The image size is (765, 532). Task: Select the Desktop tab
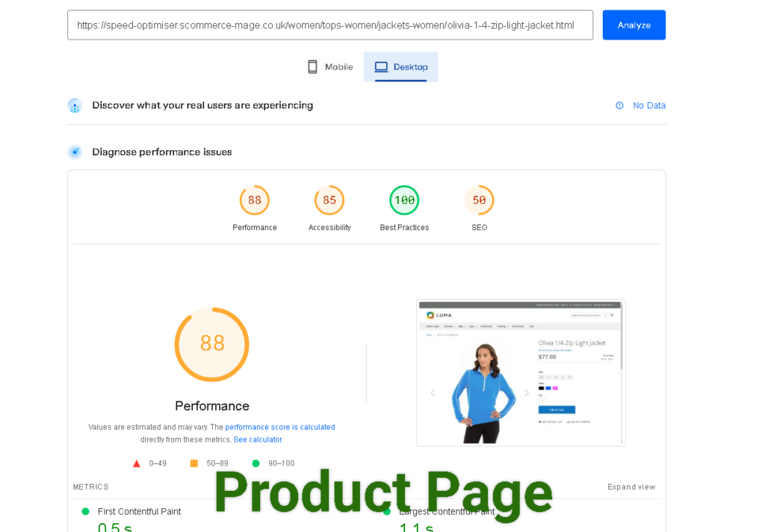coord(400,66)
